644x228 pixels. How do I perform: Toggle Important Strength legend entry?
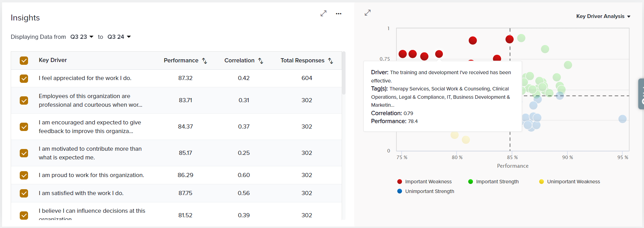pyautogui.click(x=497, y=182)
